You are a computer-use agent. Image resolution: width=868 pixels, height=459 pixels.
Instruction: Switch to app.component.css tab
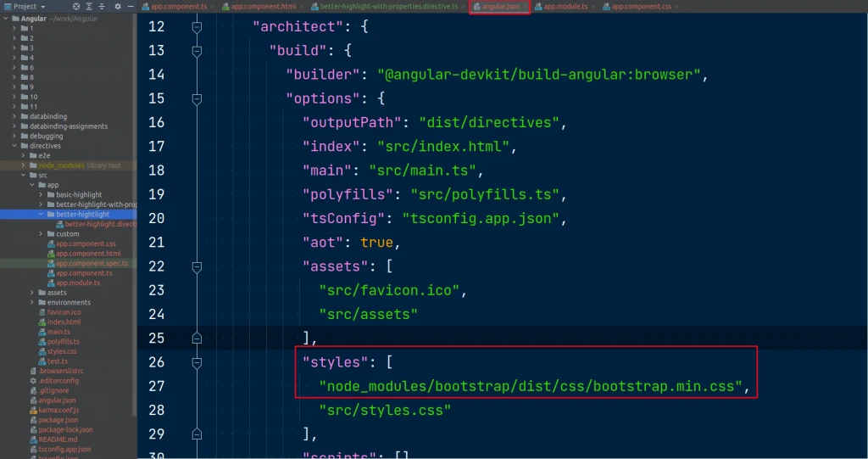(x=641, y=7)
